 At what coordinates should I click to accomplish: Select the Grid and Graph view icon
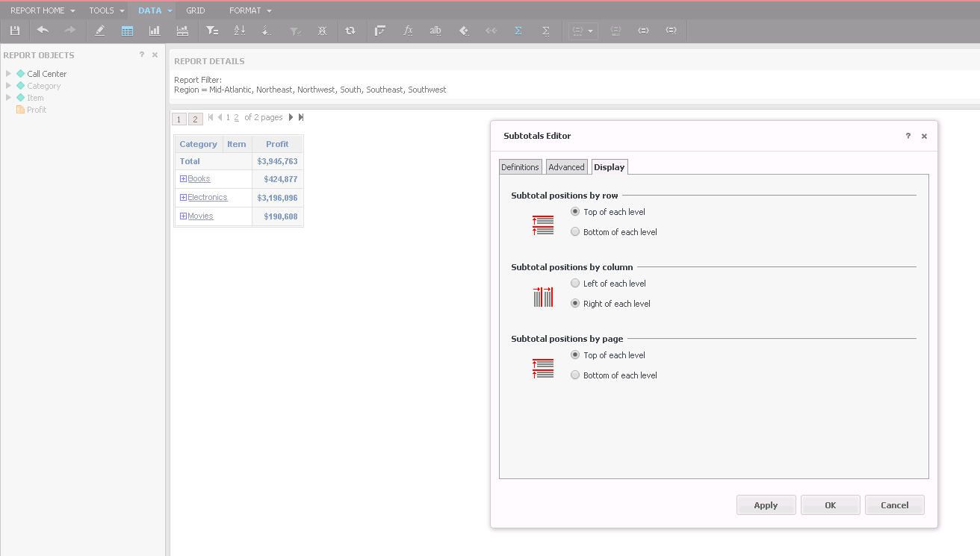pyautogui.click(x=182, y=31)
